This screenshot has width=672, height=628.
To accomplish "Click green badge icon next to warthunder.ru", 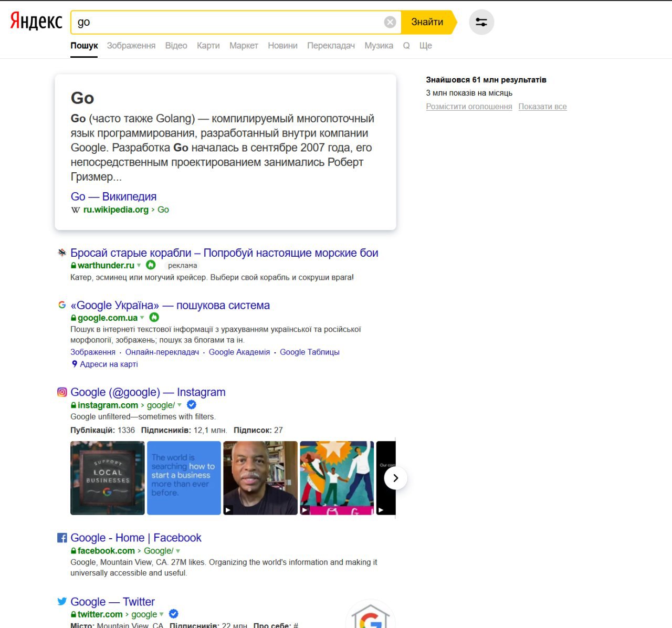I will (151, 265).
